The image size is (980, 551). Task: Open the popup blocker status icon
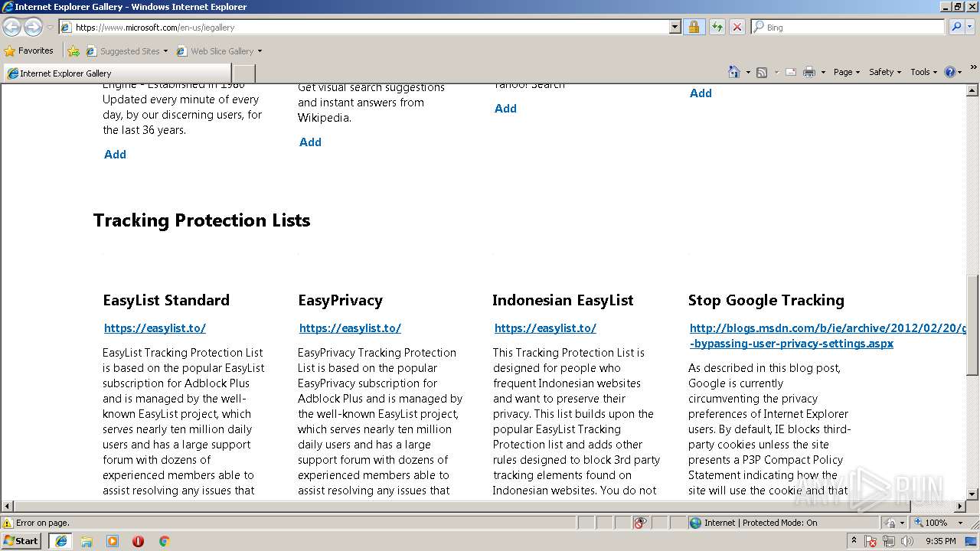pos(640,523)
